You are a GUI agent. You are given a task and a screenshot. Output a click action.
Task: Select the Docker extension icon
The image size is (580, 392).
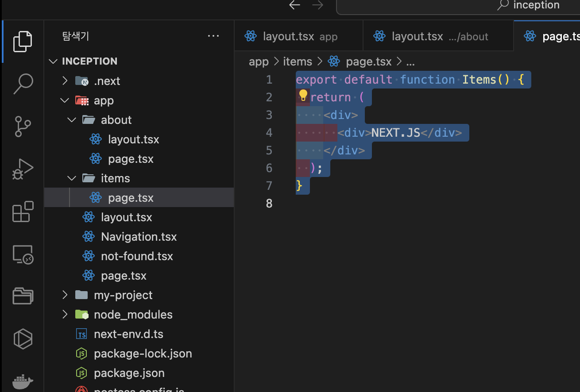coord(22,381)
